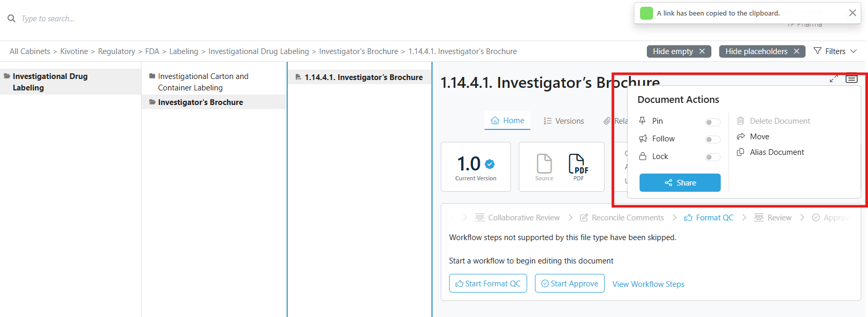Viewport: 868px width, 317px height.
Task: Open the PDF rendition icon
Action: pyautogui.click(x=578, y=165)
